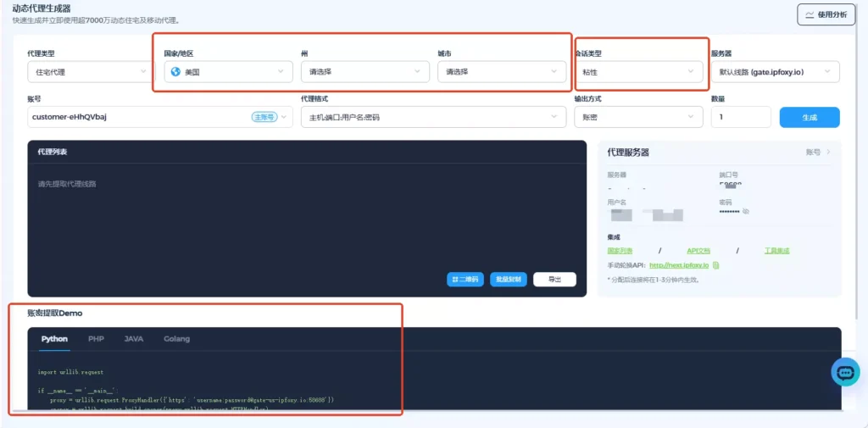Open the 城市 city dropdown
This screenshot has width=868, height=428.
pyautogui.click(x=502, y=72)
